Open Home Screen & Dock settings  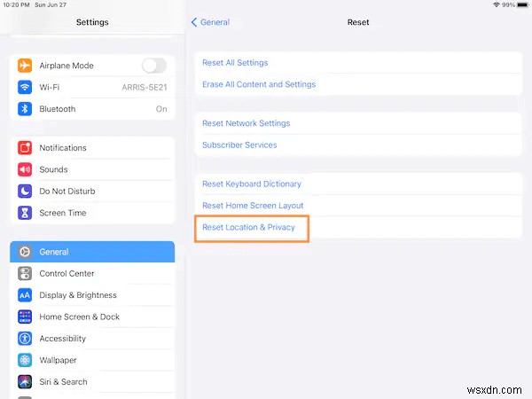click(x=92, y=317)
